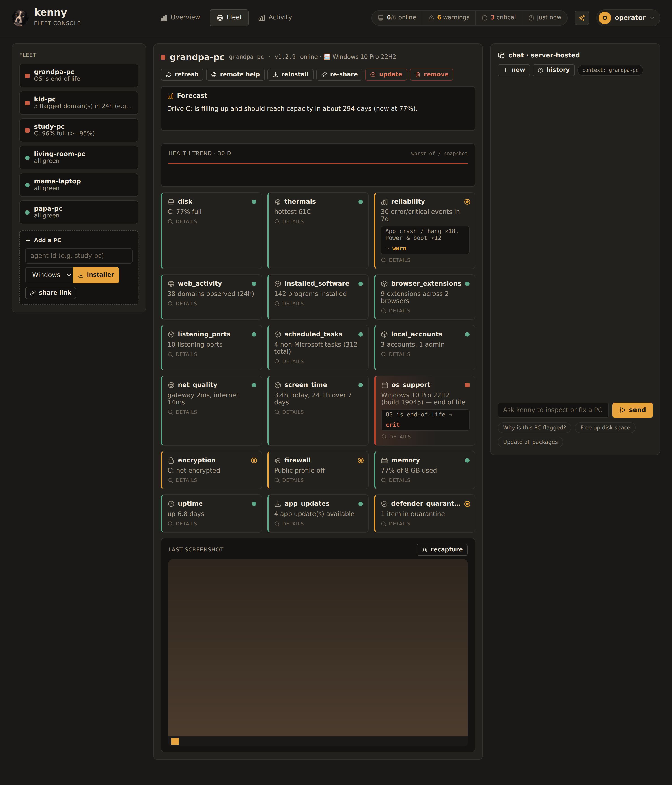
Task: Click the share link button
Action: 51,293
